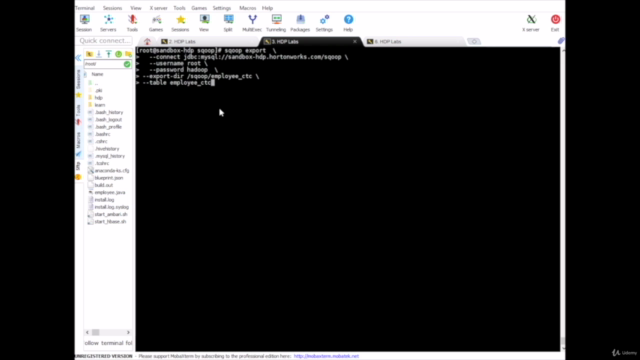Open a new tab with the plus button
This screenshot has width=640, height=360.
click(473, 41)
